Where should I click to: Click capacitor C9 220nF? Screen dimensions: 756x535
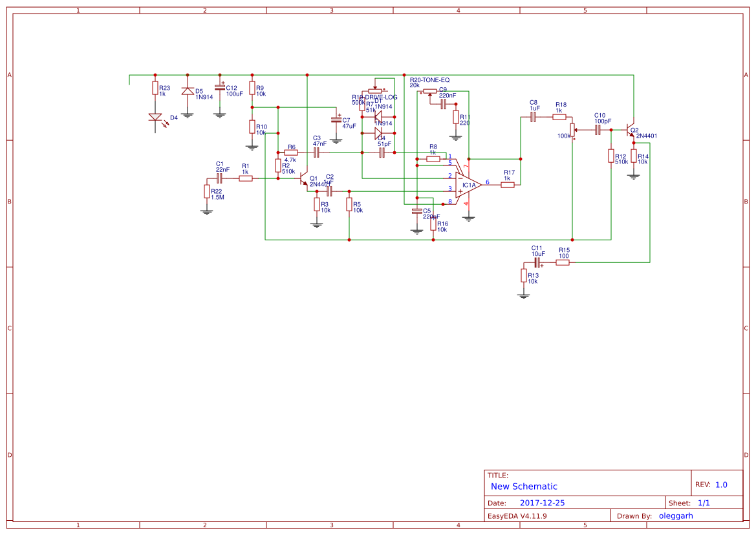click(x=444, y=105)
